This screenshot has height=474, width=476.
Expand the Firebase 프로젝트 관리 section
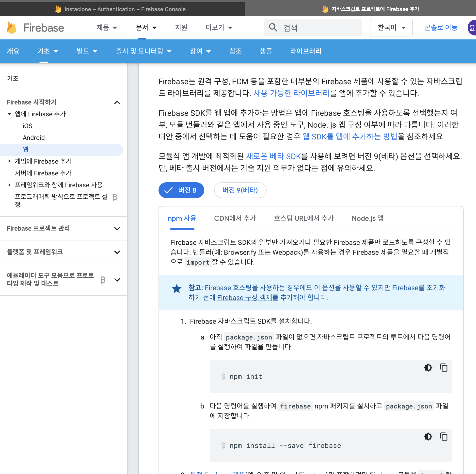tap(117, 229)
